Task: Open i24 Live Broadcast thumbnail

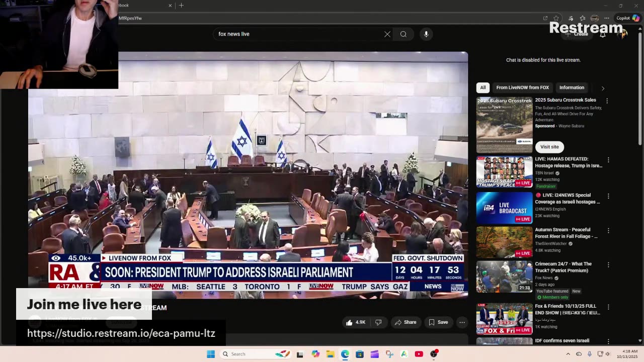Action: (x=504, y=208)
